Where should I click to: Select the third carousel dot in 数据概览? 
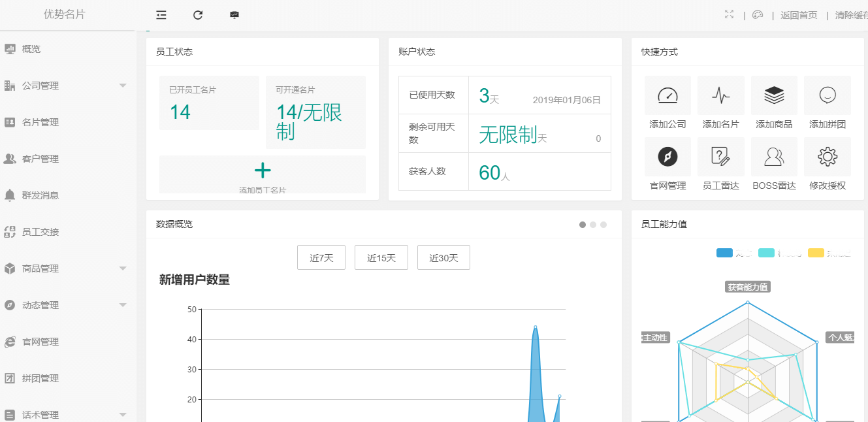pos(603,225)
